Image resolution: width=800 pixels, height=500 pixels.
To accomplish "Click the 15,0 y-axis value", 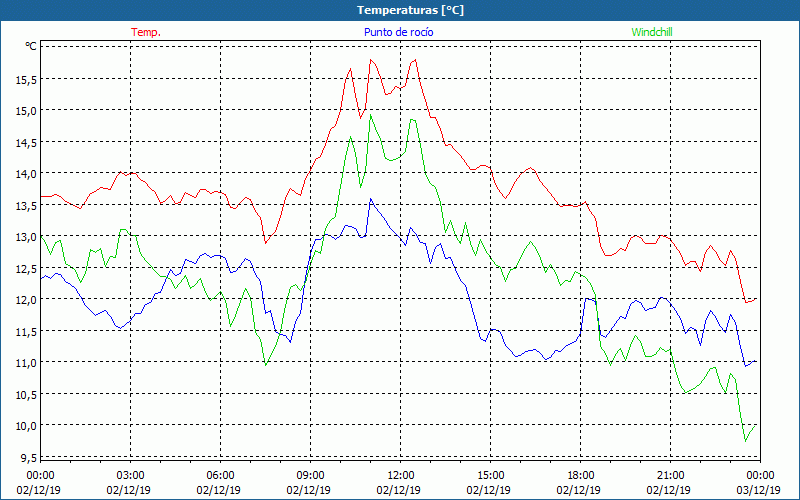I will pos(26,111).
